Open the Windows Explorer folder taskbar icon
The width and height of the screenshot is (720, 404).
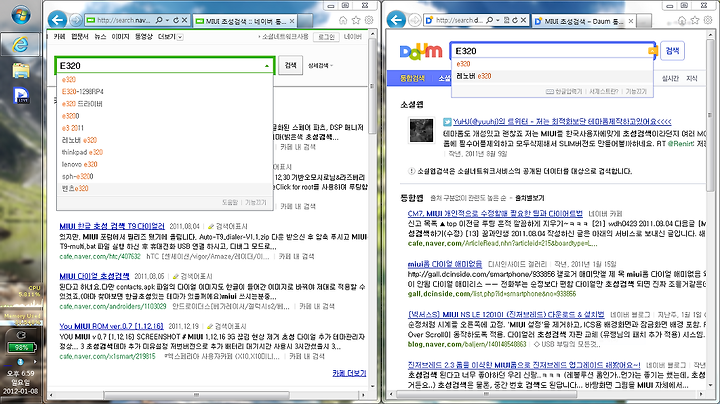coord(21,70)
